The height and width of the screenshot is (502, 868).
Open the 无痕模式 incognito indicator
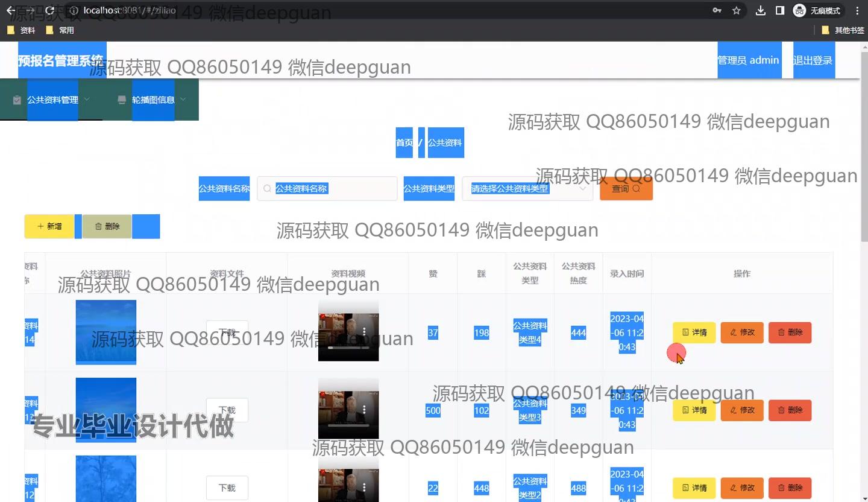coord(817,10)
